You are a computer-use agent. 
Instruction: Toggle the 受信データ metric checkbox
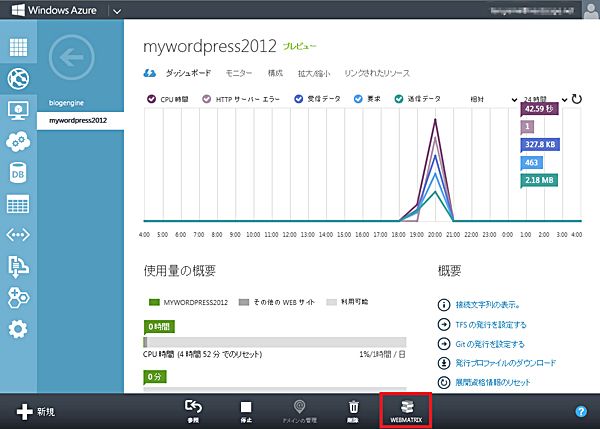tap(298, 99)
